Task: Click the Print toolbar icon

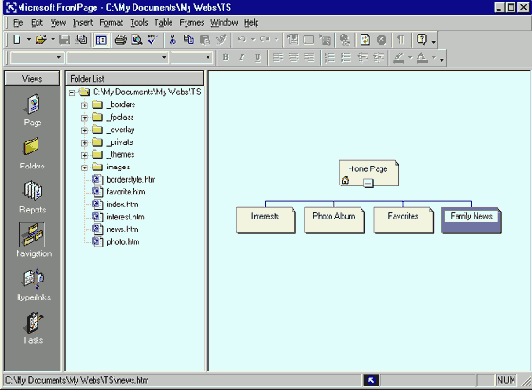Action: (x=120, y=40)
